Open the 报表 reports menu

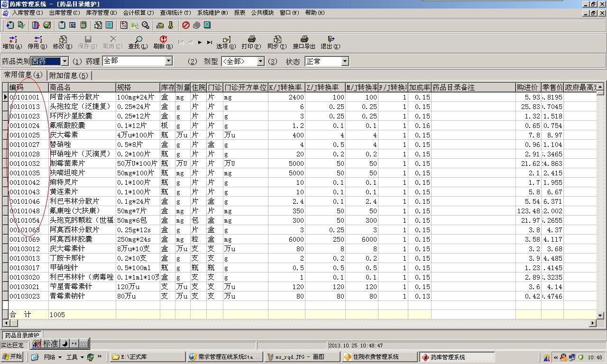(239, 13)
